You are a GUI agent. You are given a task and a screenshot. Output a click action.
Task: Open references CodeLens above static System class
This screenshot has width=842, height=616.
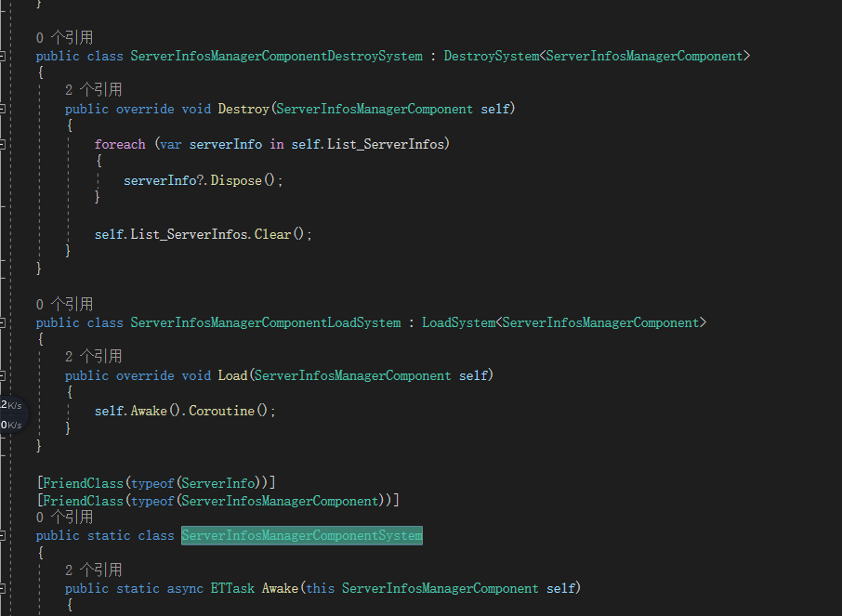point(64,518)
